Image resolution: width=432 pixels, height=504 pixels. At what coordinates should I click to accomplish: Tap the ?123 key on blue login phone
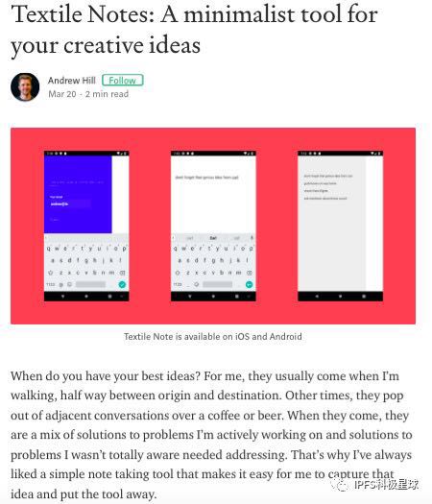pos(51,284)
